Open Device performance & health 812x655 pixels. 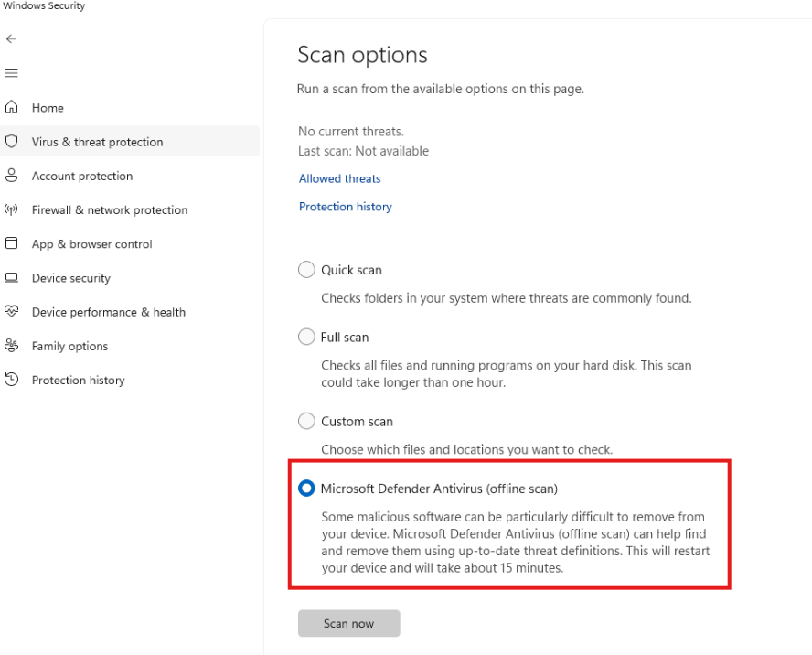(x=109, y=312)
